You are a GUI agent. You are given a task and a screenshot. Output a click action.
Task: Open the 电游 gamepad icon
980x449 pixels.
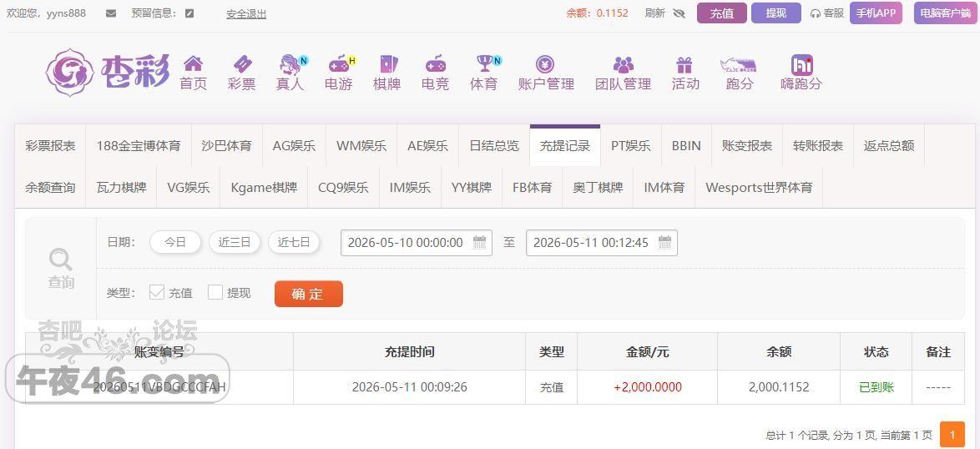point(340,63)
